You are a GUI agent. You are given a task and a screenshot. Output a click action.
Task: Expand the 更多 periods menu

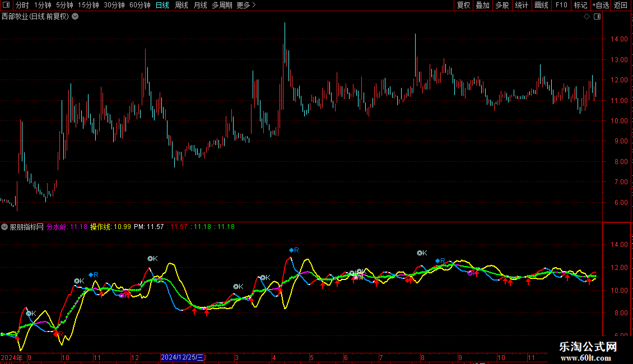[246, 5]
